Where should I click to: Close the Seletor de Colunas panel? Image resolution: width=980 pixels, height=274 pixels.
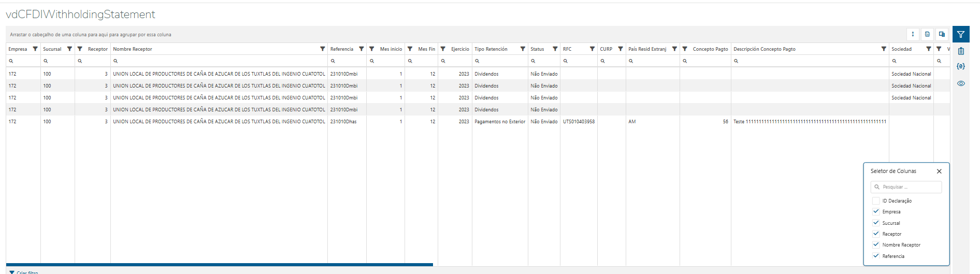[939, 171]
